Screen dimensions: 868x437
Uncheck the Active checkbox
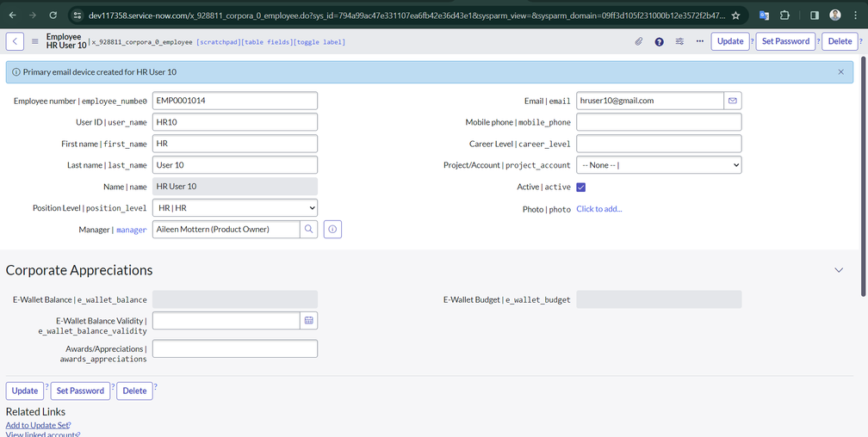click(x=580, y=187)
